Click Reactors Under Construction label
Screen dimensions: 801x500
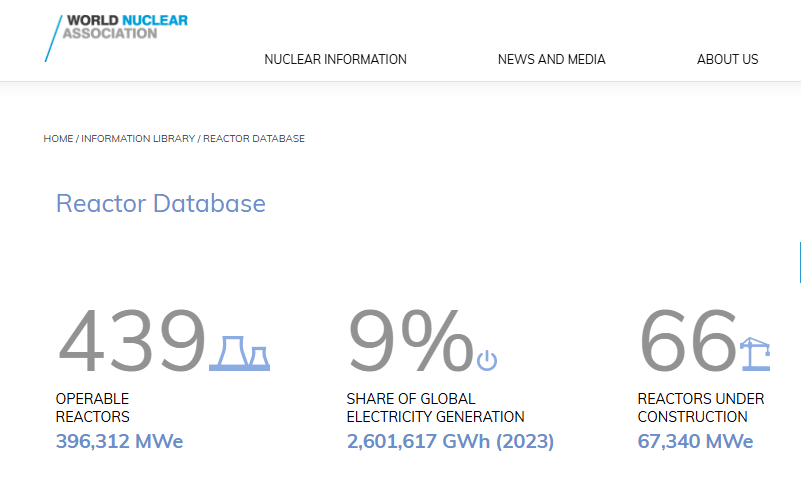(701, 408)
